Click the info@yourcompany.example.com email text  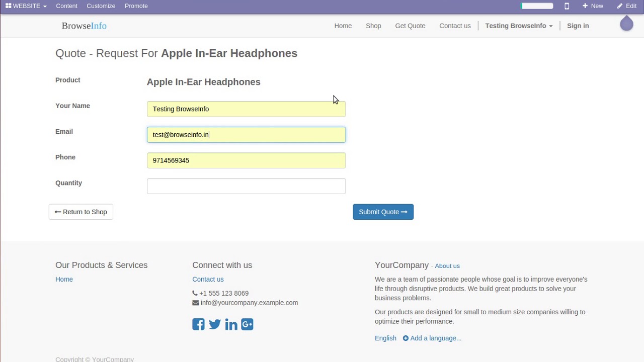249,303
